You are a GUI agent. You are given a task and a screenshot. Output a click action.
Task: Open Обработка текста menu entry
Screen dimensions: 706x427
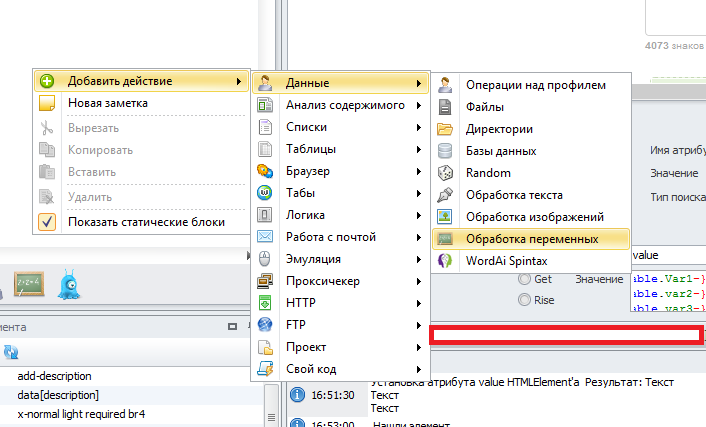tap(531, 195)
